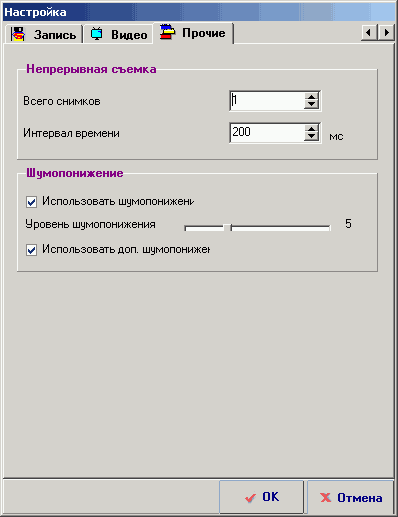398x517 pixels.
Task: Click the Уровень шумопонижения slider handle
Action: point(227,228)
